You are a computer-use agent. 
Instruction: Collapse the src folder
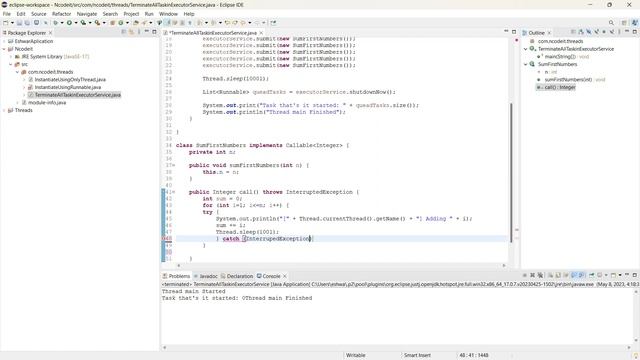(x=11, y=64)
